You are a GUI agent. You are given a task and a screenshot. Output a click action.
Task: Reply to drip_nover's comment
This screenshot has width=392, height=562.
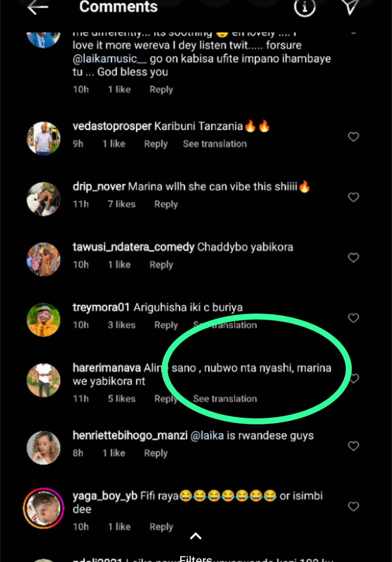166,204
